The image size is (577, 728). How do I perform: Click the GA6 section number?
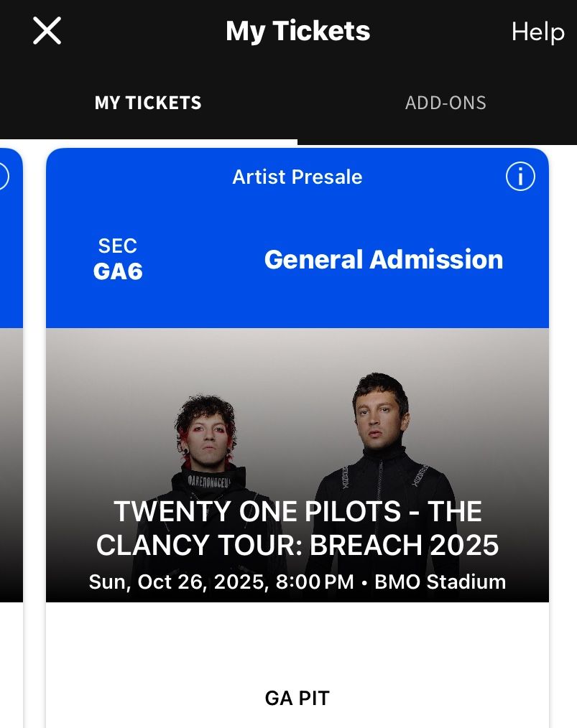(118, 271)
